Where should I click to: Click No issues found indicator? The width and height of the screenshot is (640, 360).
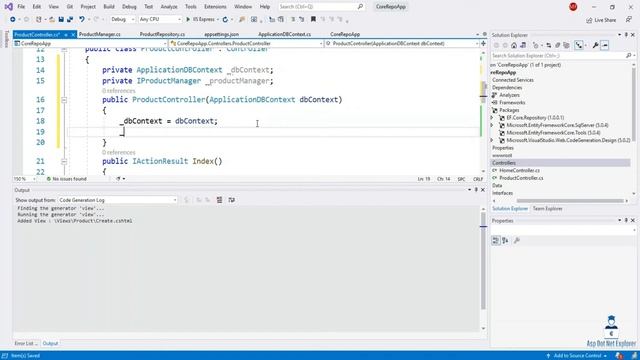(67, 179)
